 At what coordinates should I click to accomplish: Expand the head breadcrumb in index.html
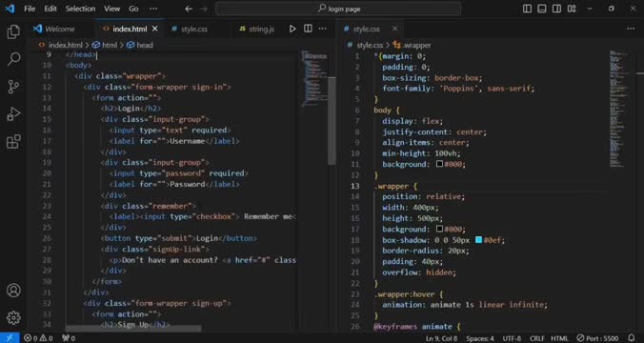point(140,45)
